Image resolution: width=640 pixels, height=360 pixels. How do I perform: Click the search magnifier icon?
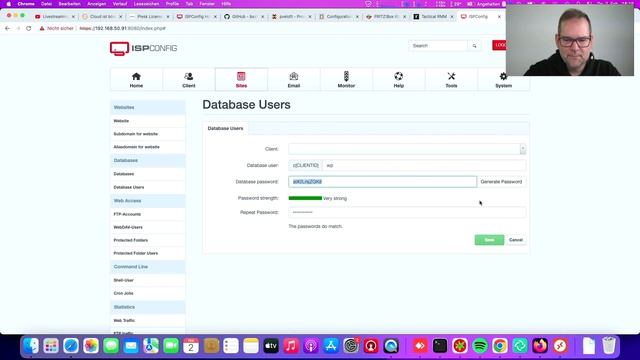(x=474, y=46)
